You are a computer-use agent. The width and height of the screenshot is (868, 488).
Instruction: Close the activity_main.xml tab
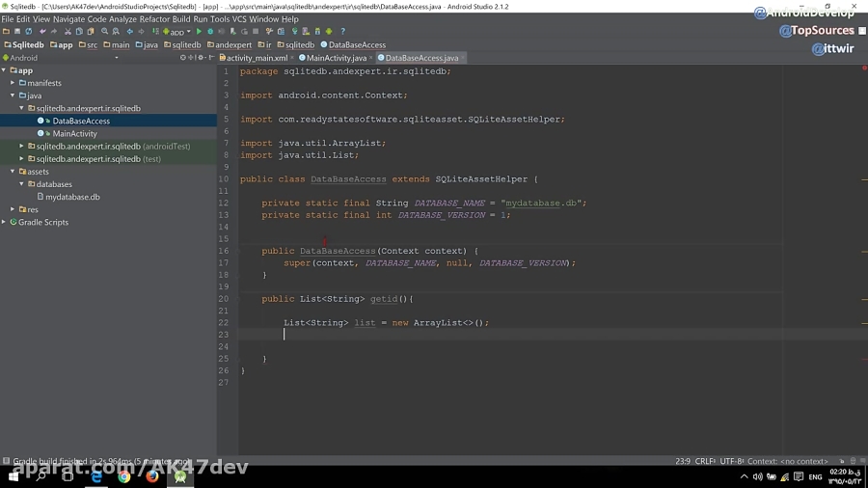pos(291,58)
